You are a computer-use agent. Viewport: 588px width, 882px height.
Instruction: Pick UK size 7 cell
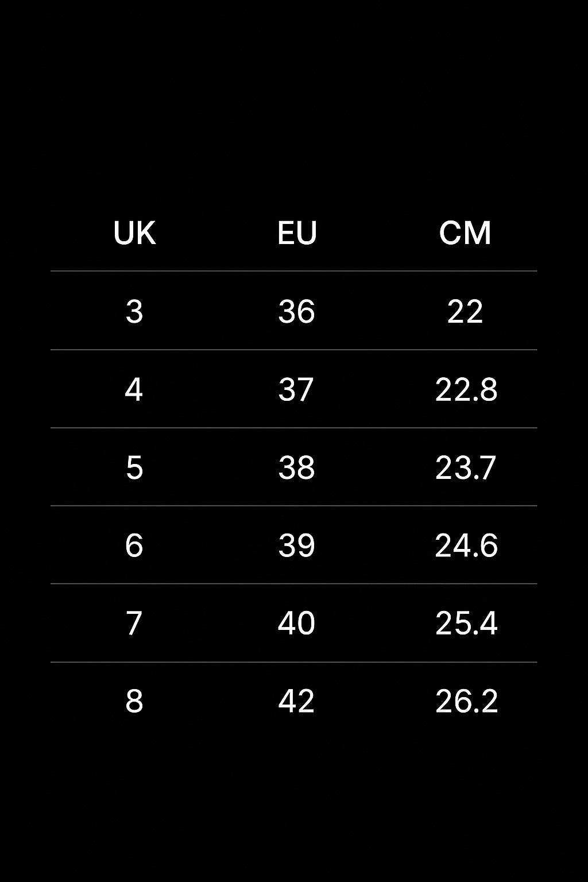pyautogui.click(x=134, y=624)
